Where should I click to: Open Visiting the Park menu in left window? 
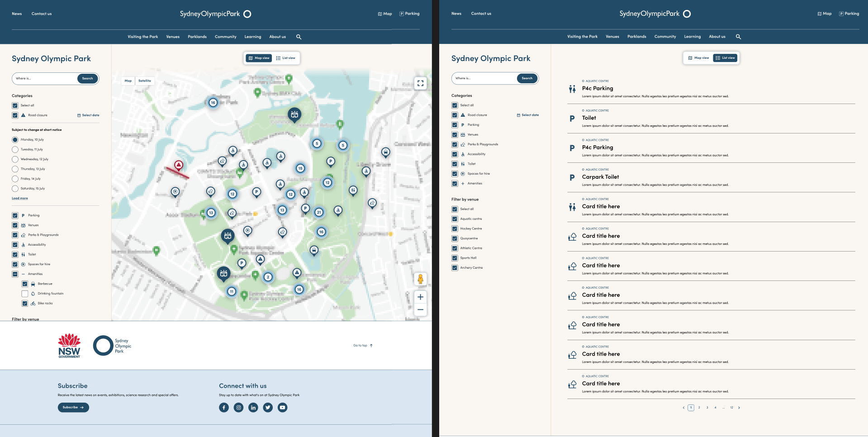click(x=143, y=37)
